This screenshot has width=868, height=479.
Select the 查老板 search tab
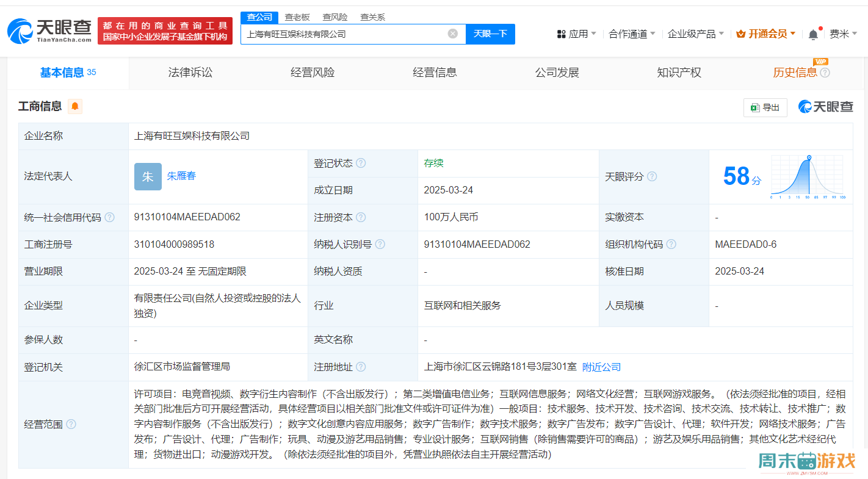pyautogui.click(x=297, y=17)
